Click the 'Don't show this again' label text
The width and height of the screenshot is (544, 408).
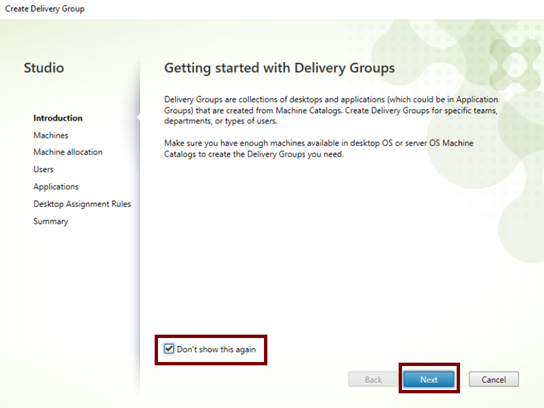(216, 349)
